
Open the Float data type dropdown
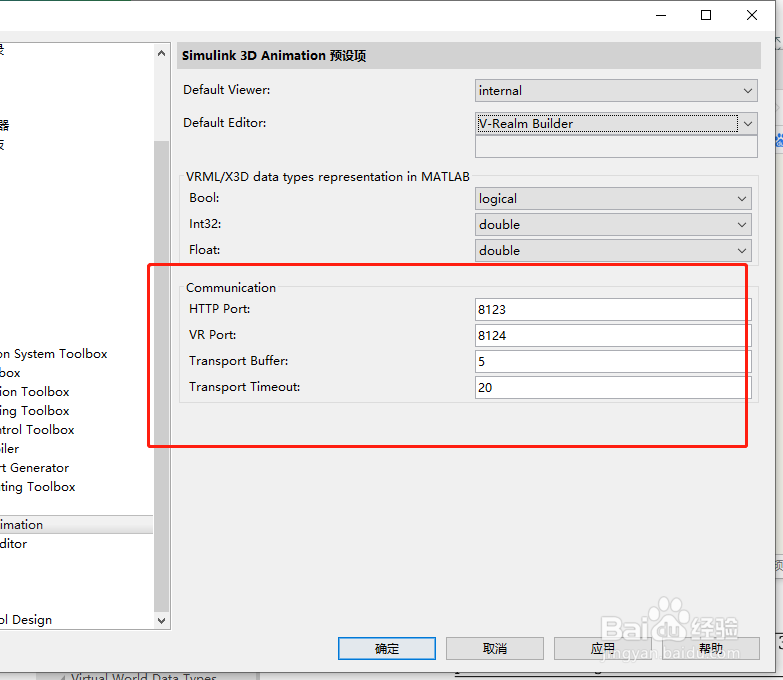point(613,251)
